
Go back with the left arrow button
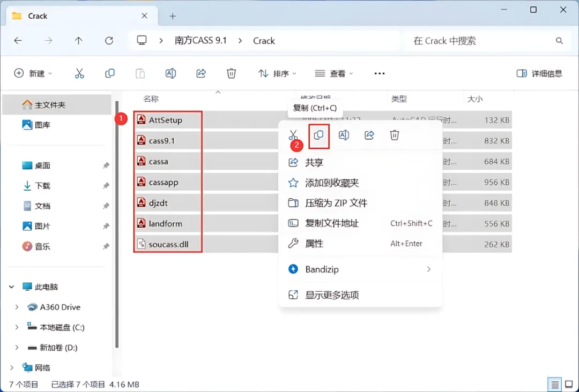[18, 41]
